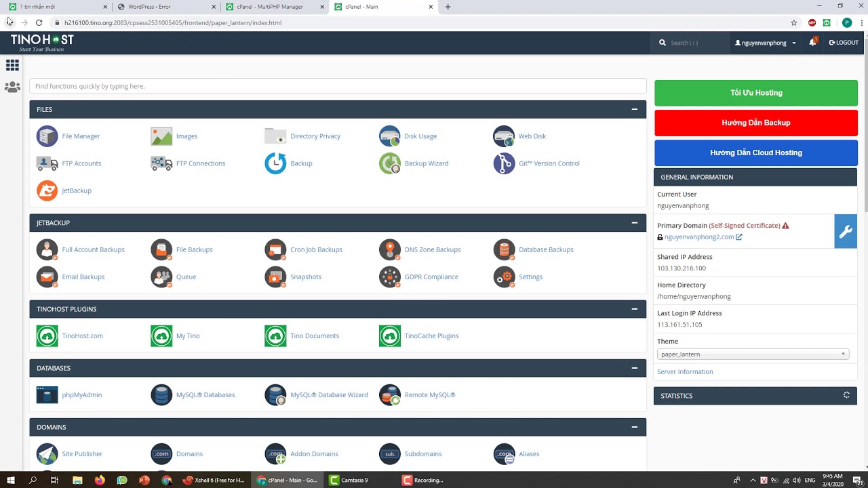
Task: Open the Addon Domains icon
Action: [x=275, y=453]
